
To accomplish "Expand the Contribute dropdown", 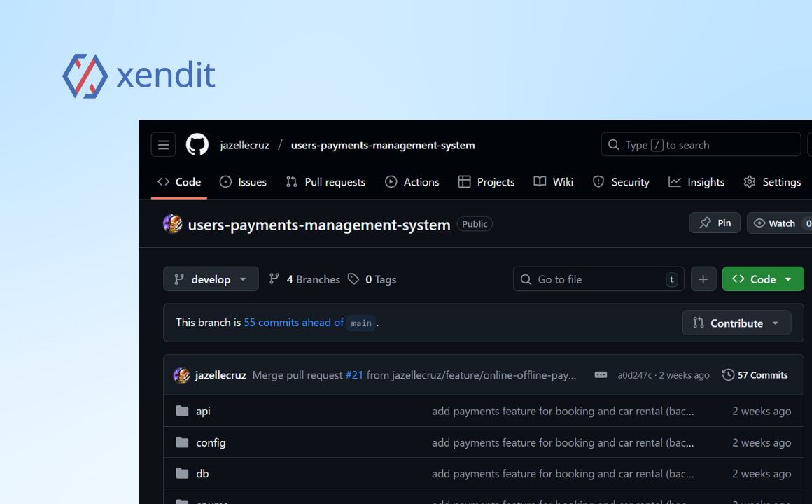I will pyautogui.click(x=736, y=323).
